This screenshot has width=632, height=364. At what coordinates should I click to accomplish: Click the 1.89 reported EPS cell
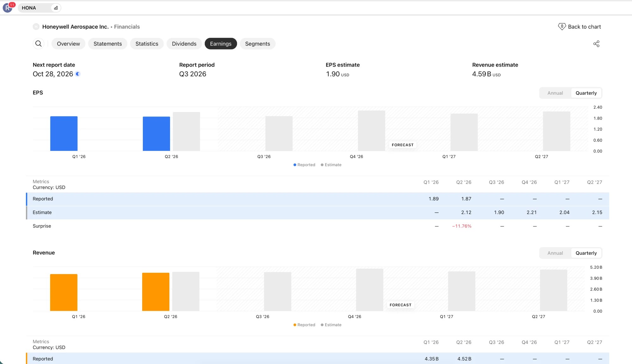pyautogui.click(x=434, y=199)
